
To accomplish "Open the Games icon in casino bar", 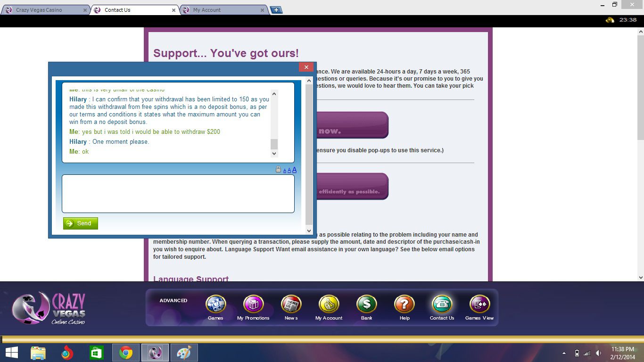I will click(215, 304).
